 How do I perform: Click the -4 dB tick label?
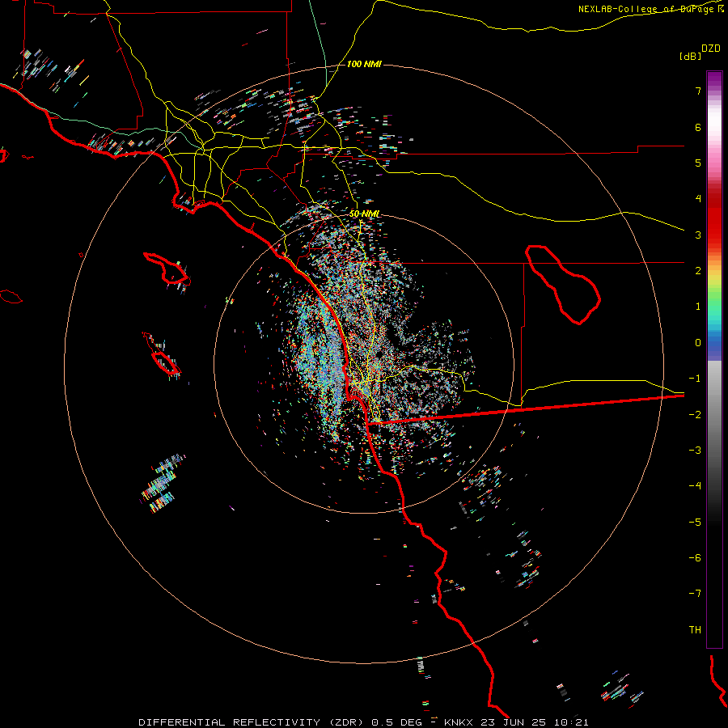(x=695, y=486)
